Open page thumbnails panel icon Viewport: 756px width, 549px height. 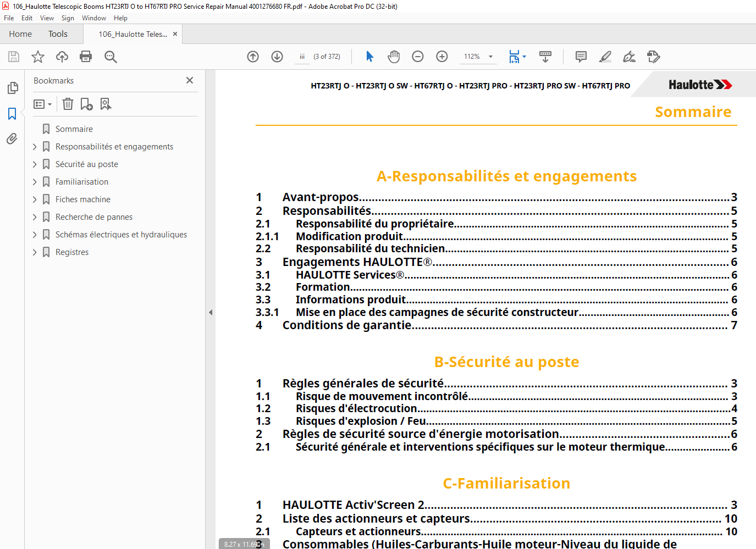[x=12, y=88]
